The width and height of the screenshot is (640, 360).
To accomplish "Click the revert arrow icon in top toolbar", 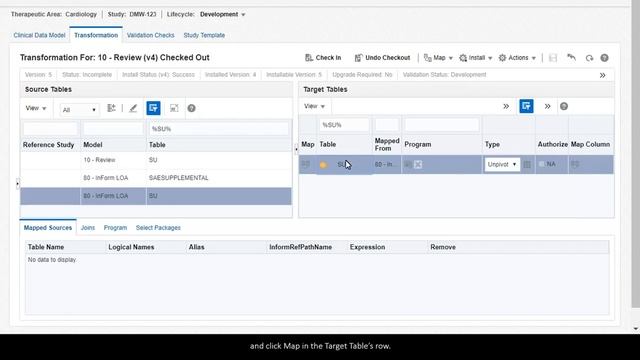I will click(x=571, y=58).
